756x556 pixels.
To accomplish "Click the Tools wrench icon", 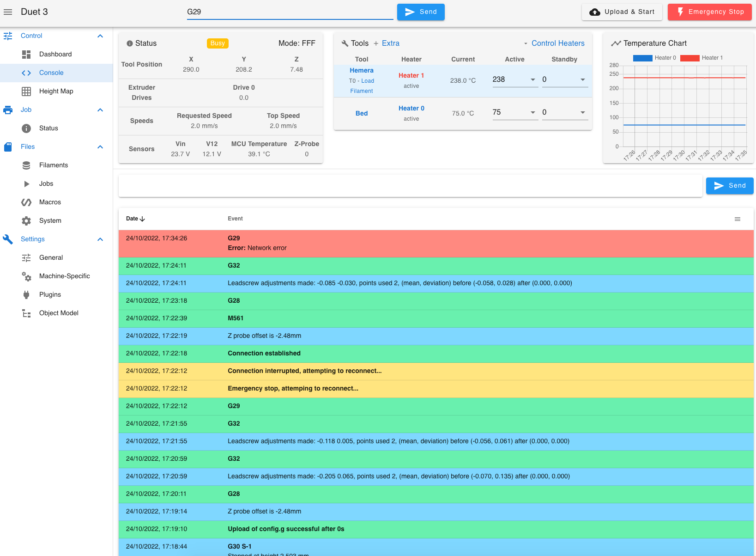I will tap(345, 43).
